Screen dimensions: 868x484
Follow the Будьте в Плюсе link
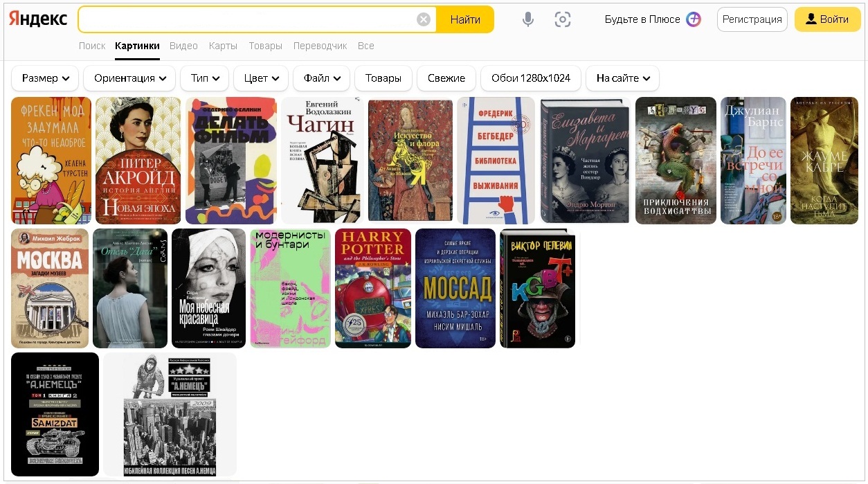click(x=642, y=19)
